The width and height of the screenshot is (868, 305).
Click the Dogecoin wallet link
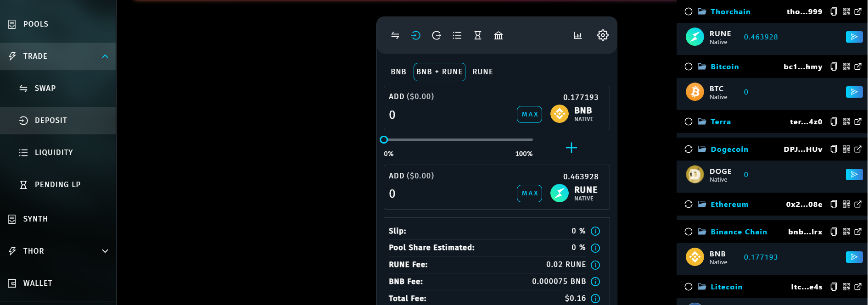pyautogui.click(x=729, y=149)
